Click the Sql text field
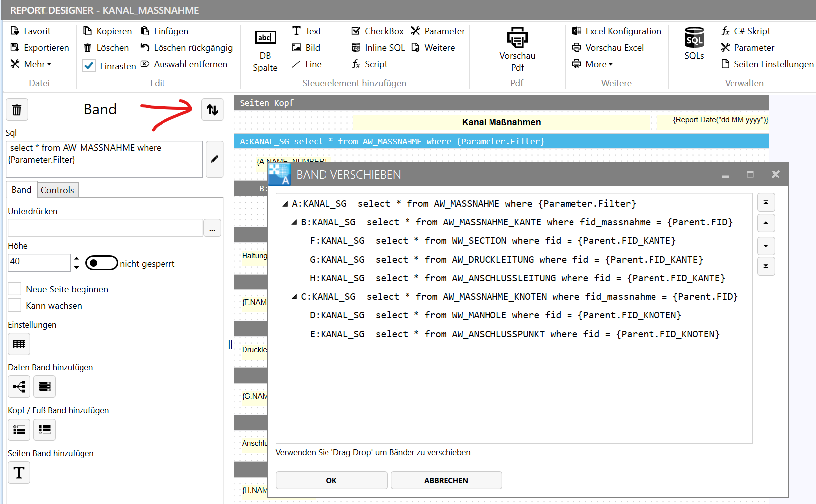 tap(104, 159)
